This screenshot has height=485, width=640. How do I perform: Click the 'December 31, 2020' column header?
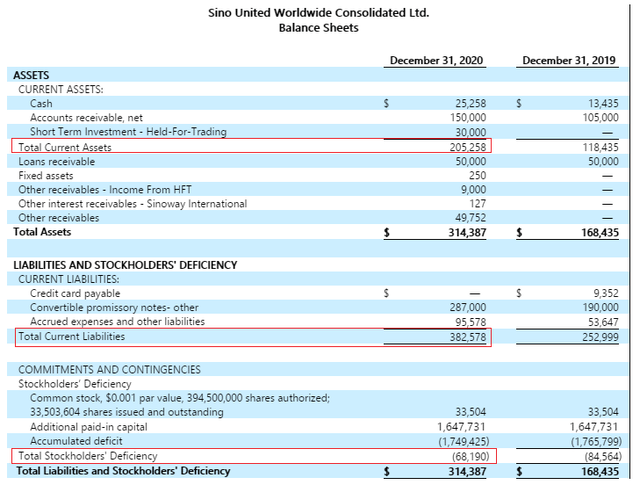pyautogui.click(x=436, y=60)
